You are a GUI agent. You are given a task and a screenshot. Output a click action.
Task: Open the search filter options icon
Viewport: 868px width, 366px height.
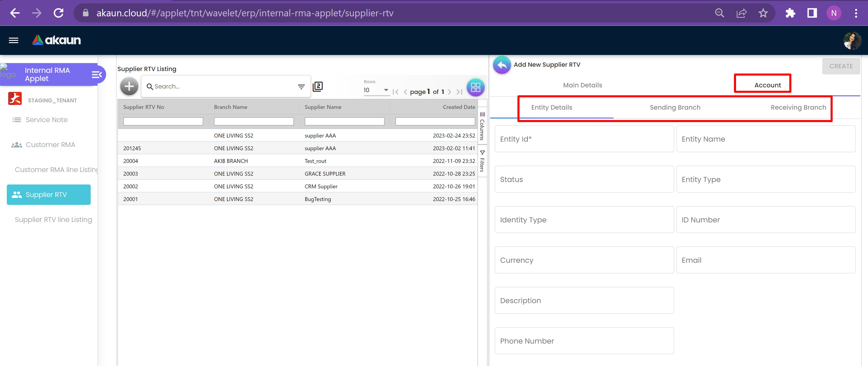301,87
